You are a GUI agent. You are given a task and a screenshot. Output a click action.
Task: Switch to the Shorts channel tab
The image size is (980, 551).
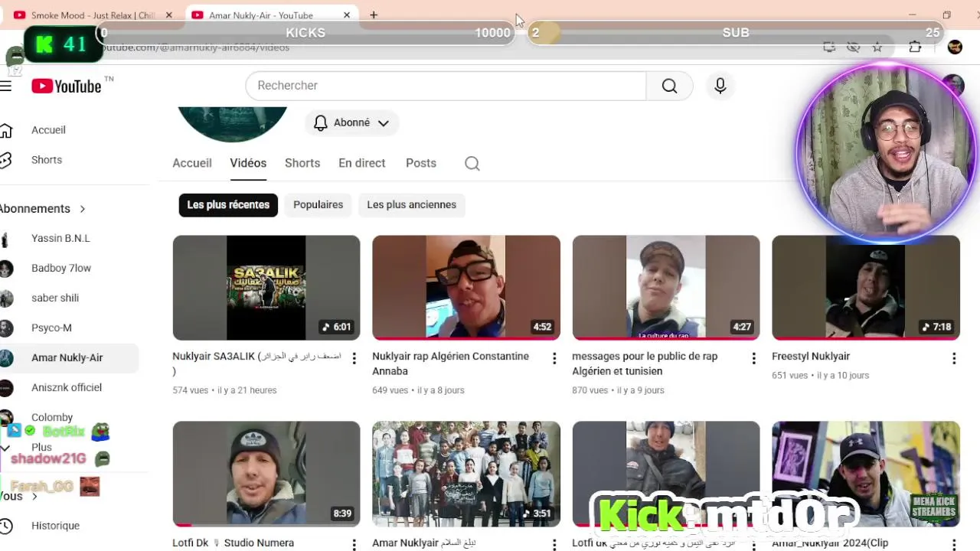click(x=302, y=163)
